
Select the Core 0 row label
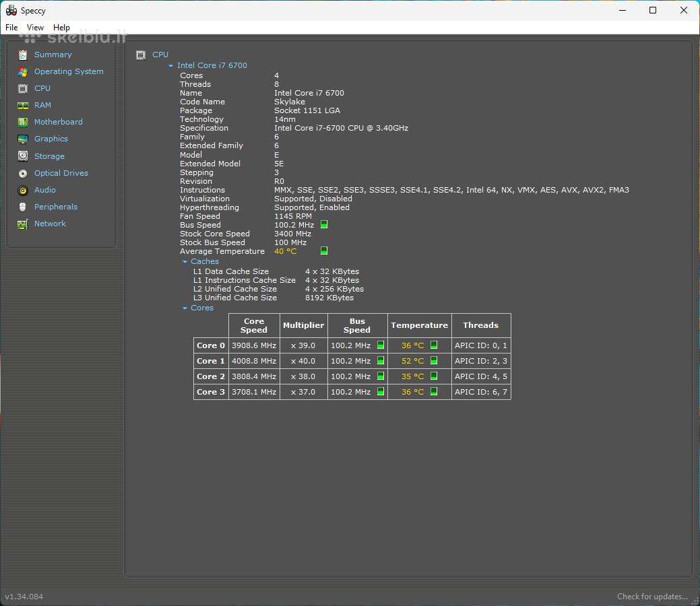[x=211, y=345]
